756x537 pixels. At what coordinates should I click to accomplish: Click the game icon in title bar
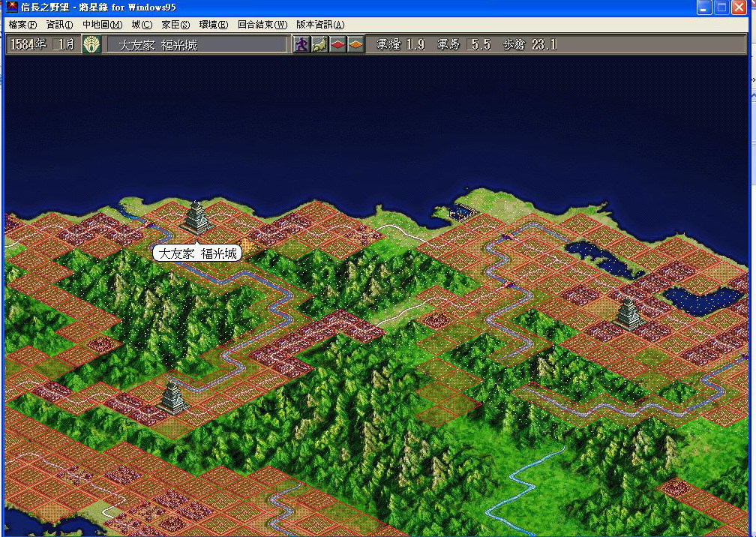point(12,7)
